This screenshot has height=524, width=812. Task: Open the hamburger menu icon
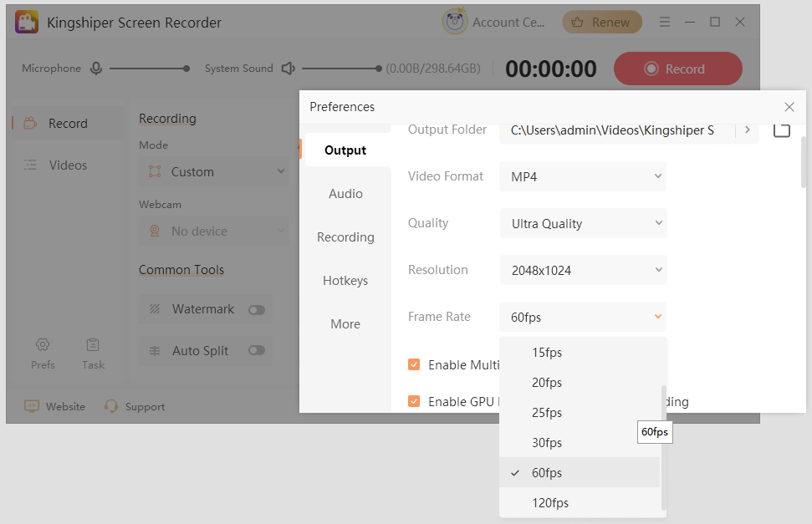[665, 22]
